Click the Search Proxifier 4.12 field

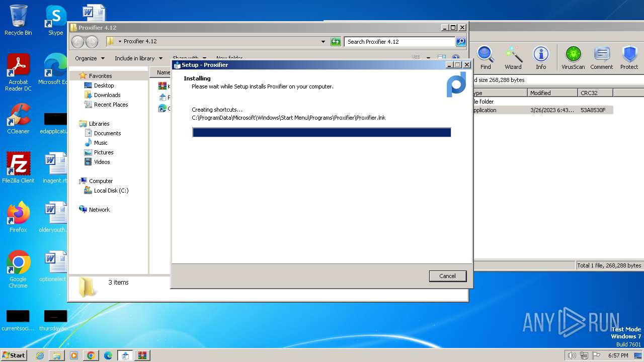400,42
